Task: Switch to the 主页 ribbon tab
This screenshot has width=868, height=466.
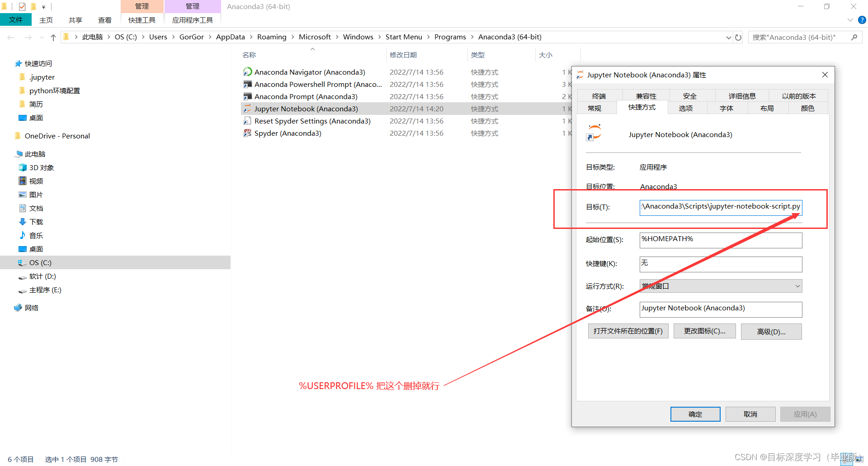Action: (46, 20)
